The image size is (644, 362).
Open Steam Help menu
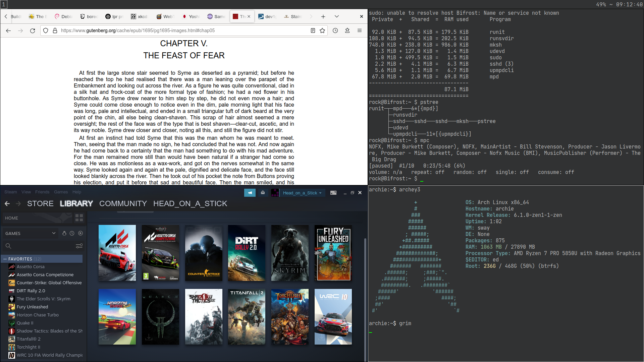77,192
